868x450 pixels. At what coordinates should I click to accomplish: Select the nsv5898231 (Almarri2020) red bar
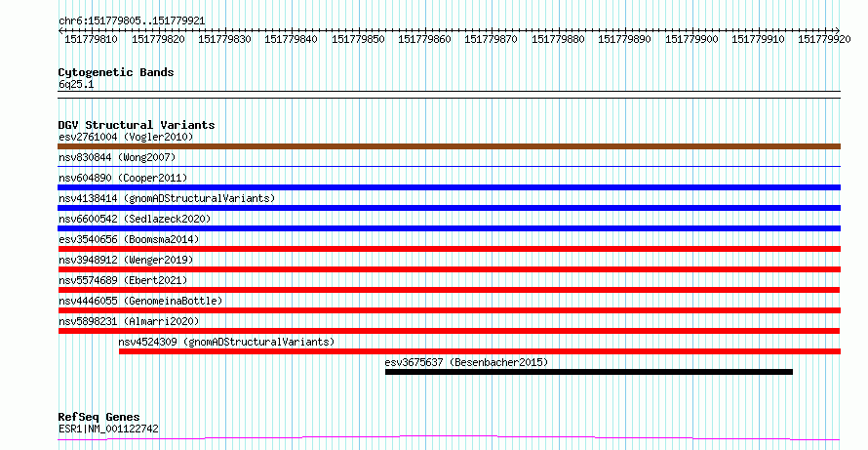click(449, 331)
